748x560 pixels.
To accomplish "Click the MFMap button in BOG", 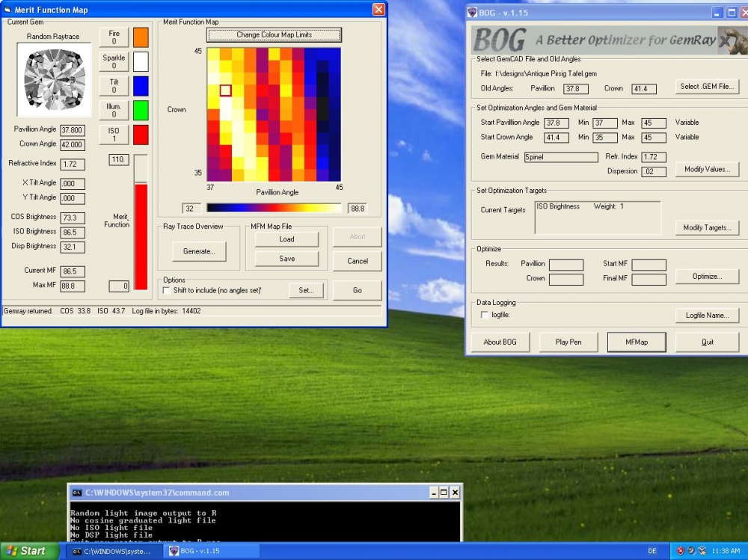I will click(637, 342).
